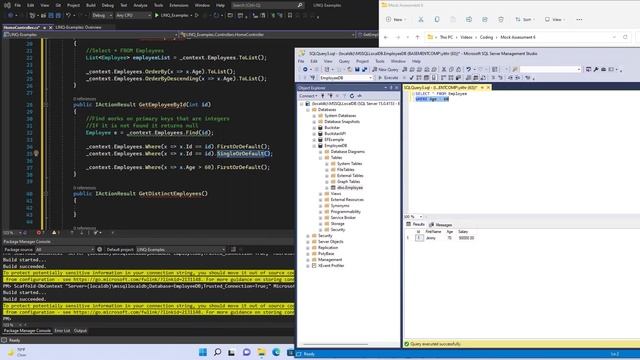The width and height of the screenshot is (640, 360).
Task: Click the Refresh icon beside File Explorer address bar
Action: (625, 37)
